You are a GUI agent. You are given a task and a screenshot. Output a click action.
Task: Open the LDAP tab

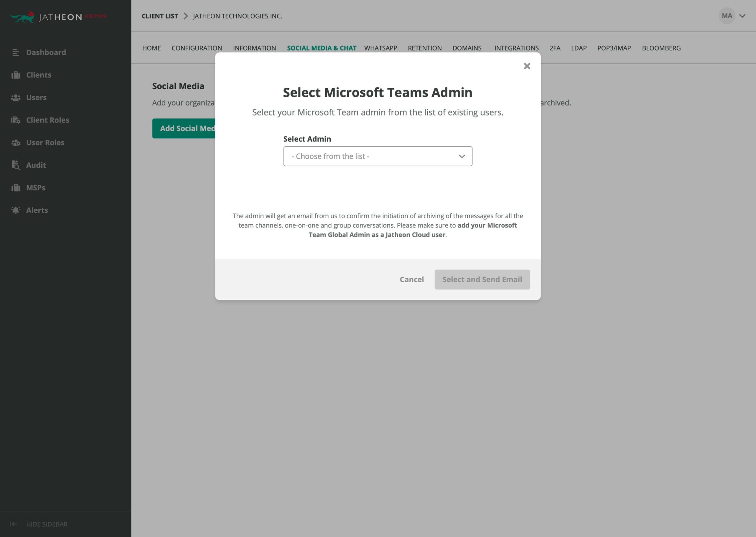(x=579, y=48)
